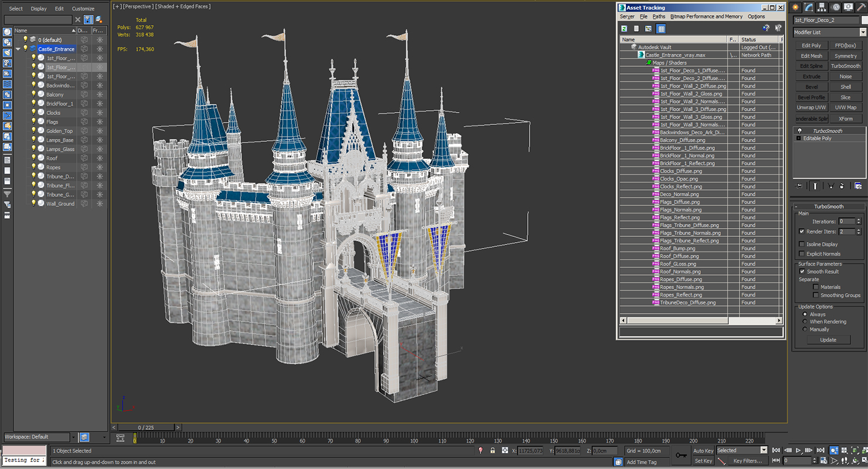This screenshot has height=469, width=868.
Task: Open Bitmap Performance and Memory menu
Action: pos(706,16)
